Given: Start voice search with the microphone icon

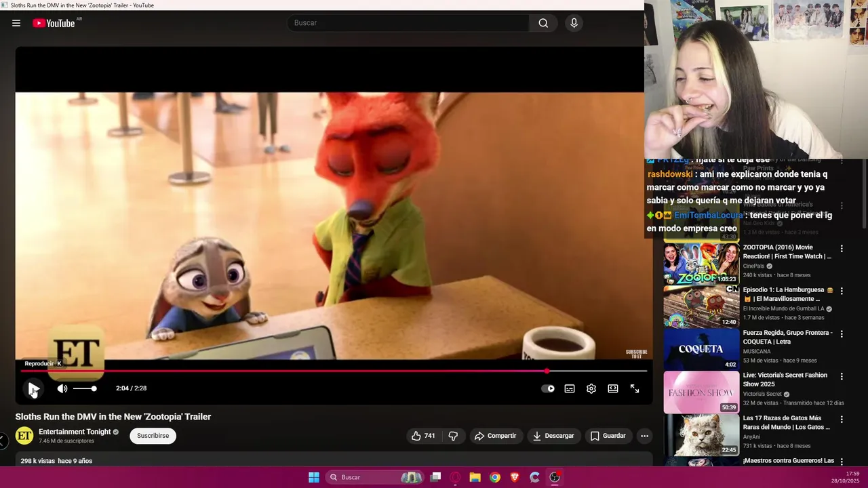Looking at the screenshot, I should tap(574, 23).
